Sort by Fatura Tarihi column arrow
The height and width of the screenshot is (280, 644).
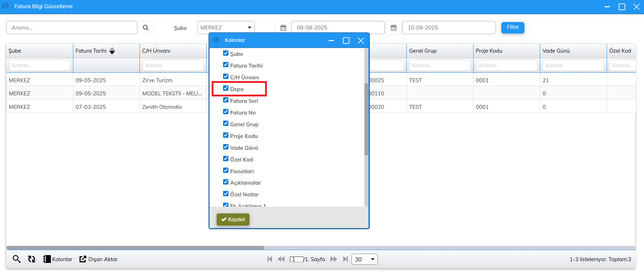[112, 51]
